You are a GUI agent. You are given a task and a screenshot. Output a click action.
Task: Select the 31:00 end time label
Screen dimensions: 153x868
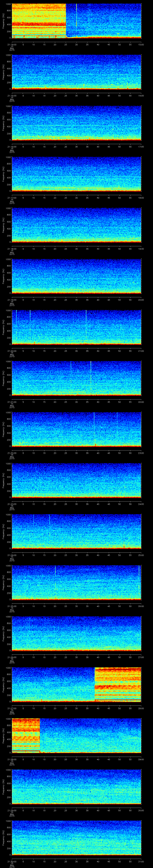coord(141,861)
